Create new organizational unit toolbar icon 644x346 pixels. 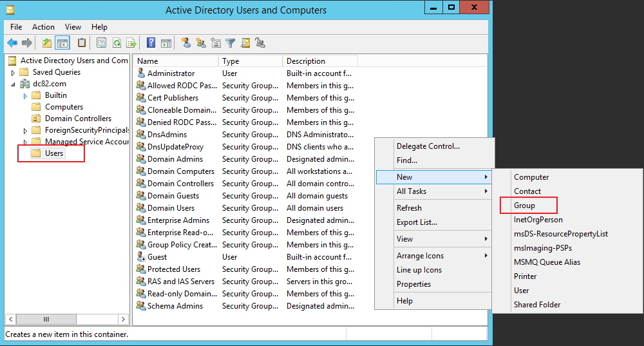click(x=216, y=43)
